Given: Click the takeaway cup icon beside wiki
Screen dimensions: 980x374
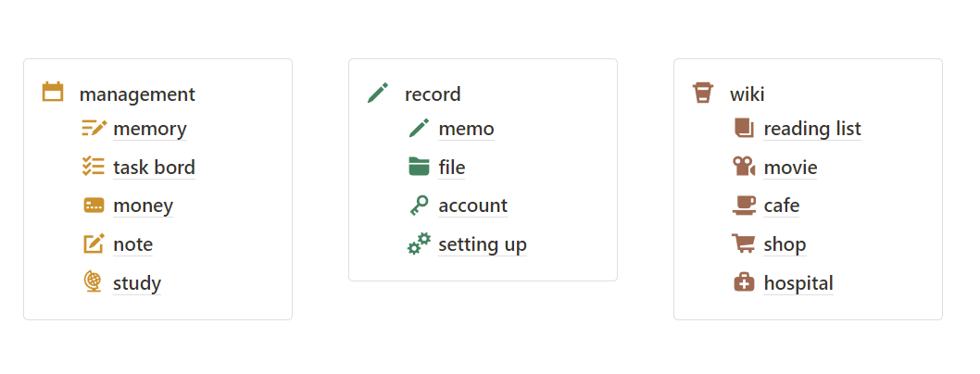Looking at the screenshot, I should 702,93.
